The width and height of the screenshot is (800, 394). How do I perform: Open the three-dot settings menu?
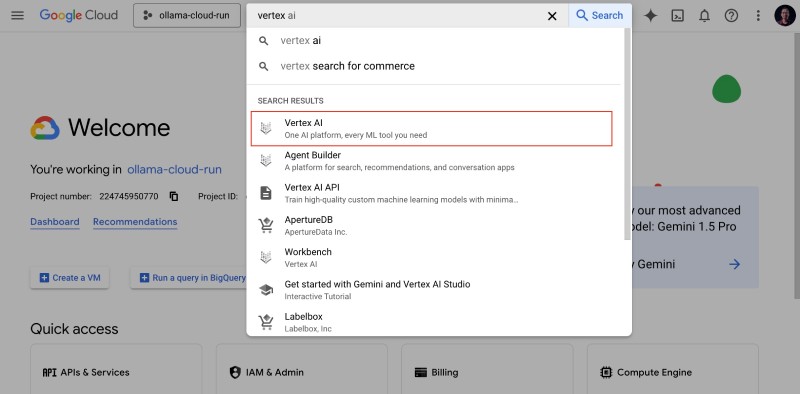click(x=758, y=16)
